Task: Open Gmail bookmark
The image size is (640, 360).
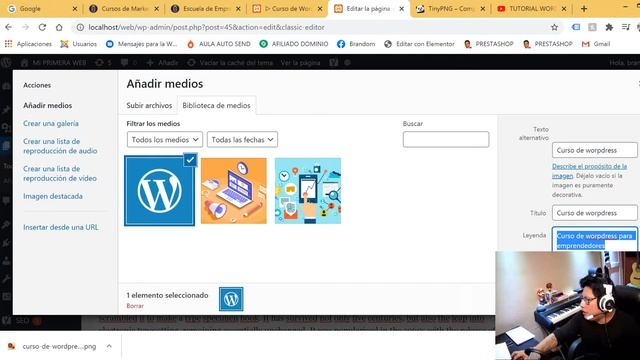Action: pyautogui.click(x=596, y=44)
